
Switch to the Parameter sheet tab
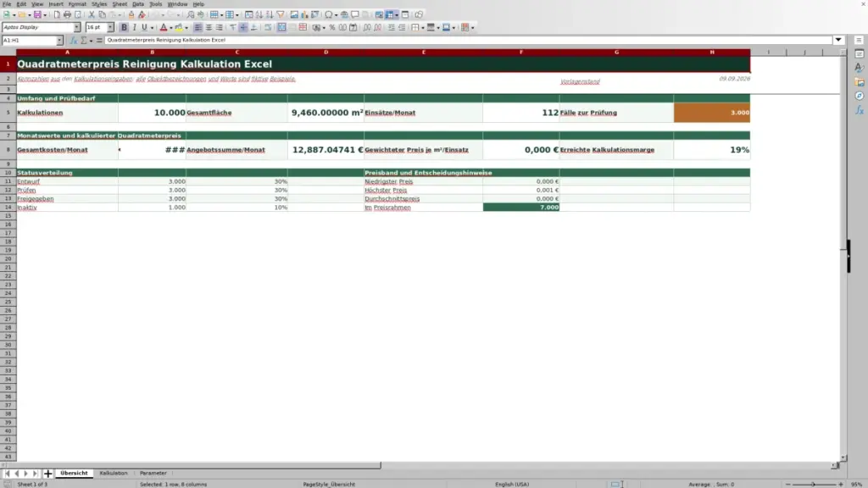click(x=153, y=474)
